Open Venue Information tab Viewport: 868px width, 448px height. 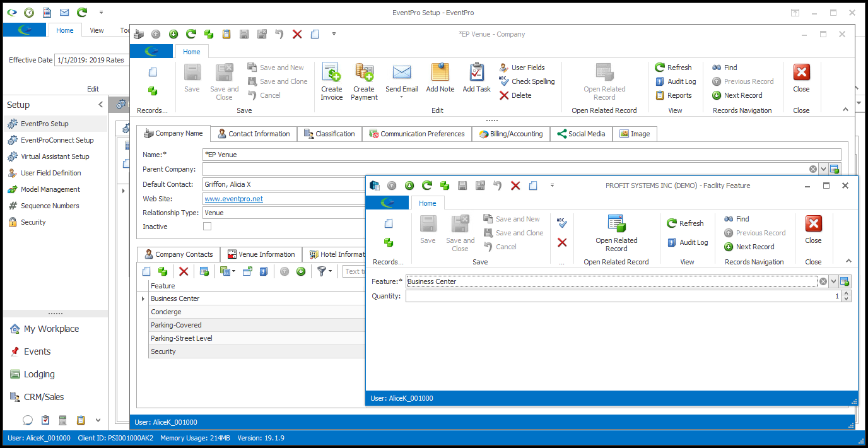pyautogui.click(x=261, y=254)
